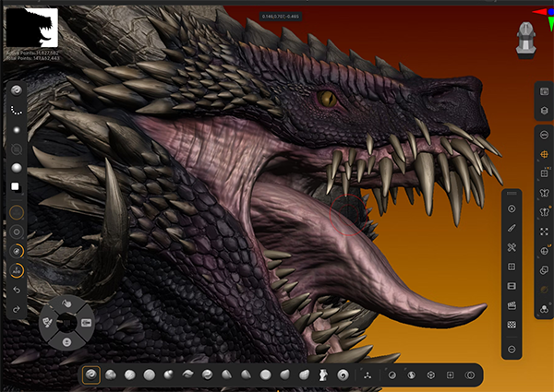Click the coordinate readout at the top center
The width and height of the screenshot is (554, 392).
[x=281, y=17]
